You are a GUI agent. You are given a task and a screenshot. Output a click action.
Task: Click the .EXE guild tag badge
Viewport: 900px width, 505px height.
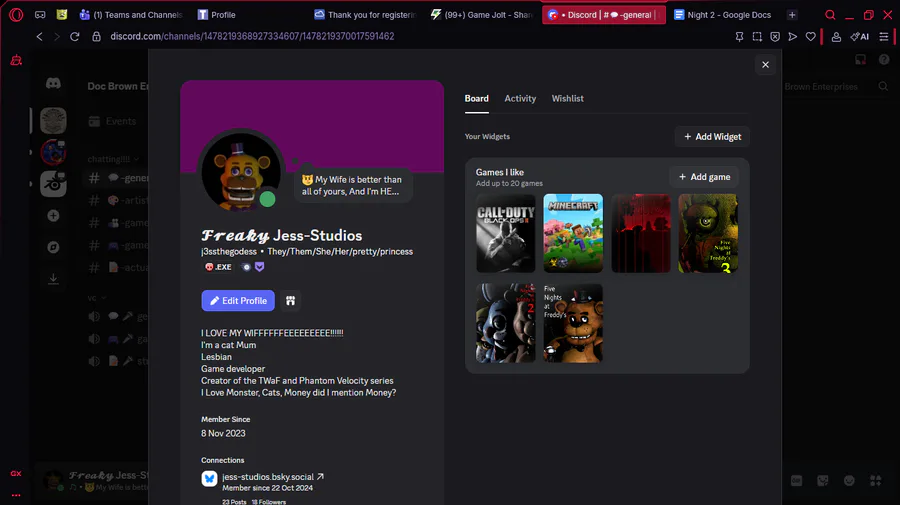click(x=218, y=267)
